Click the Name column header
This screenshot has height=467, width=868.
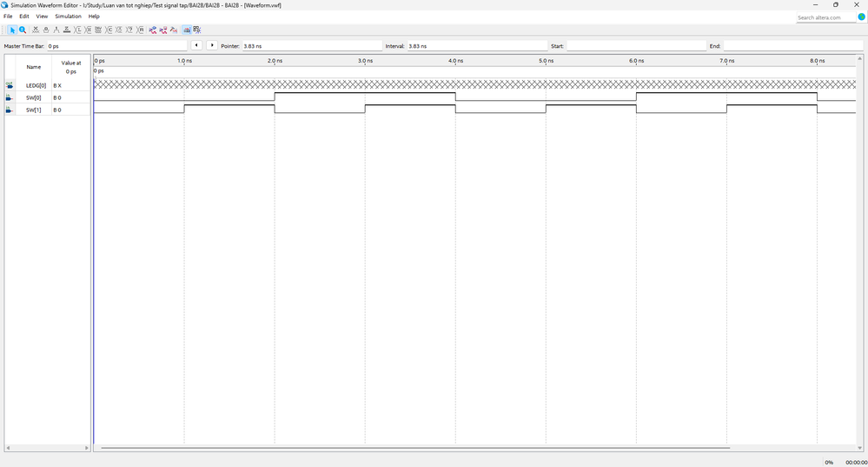(x=34, y=67)
